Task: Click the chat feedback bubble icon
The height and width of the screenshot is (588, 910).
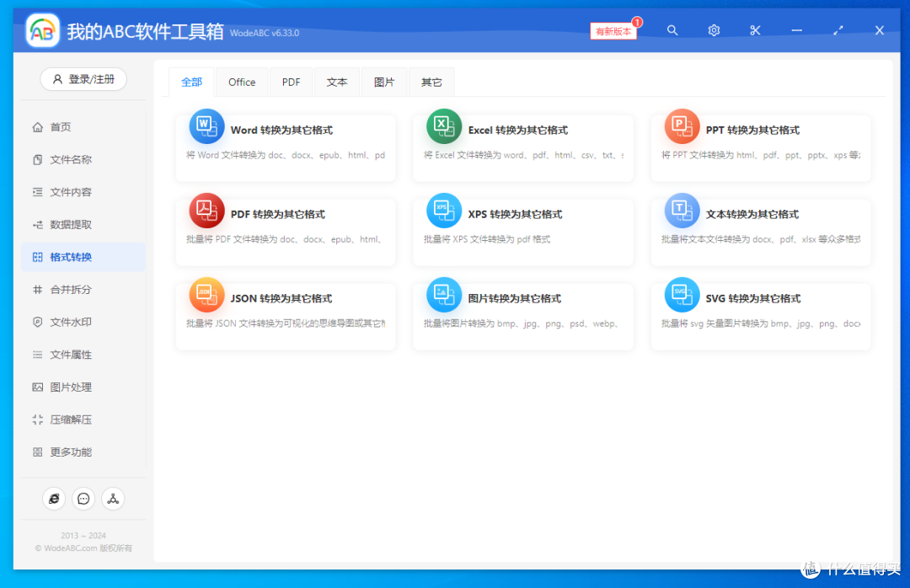Action: point(83,499)
